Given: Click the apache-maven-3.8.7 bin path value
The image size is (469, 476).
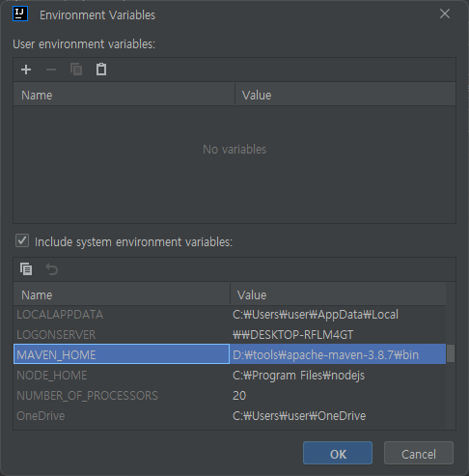Looking at the screenshot, I should 325,355.
